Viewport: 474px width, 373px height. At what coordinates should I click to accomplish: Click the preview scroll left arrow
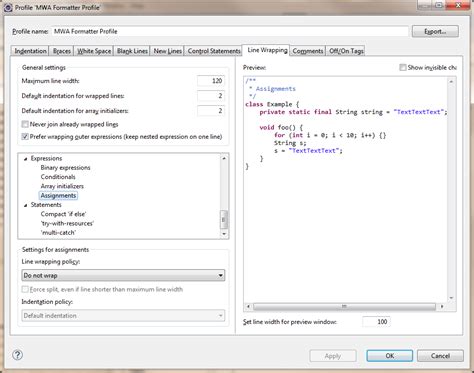[248, 306]
